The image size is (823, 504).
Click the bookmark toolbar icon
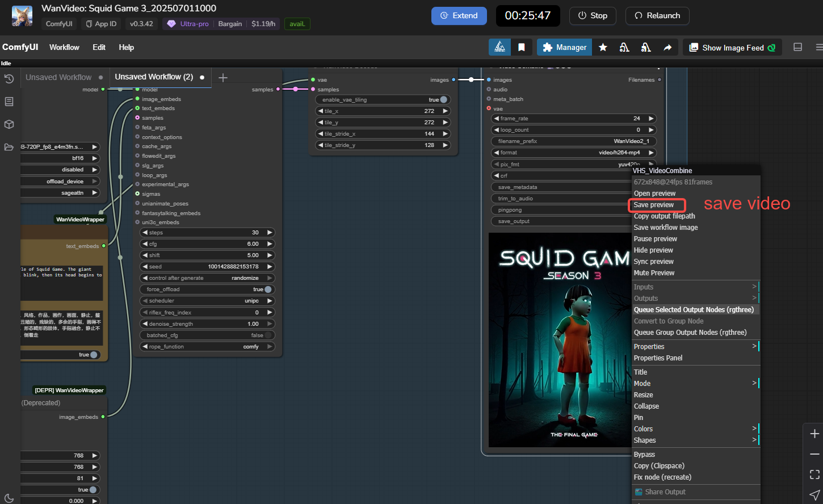pyautogui.click(x=521, y=47)
